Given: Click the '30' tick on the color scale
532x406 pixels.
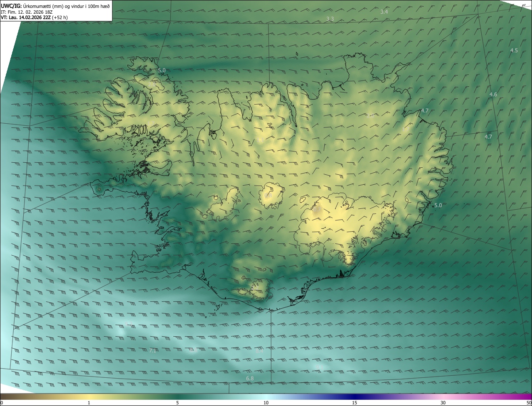Looking at the screenshot, I should [443, 403].
